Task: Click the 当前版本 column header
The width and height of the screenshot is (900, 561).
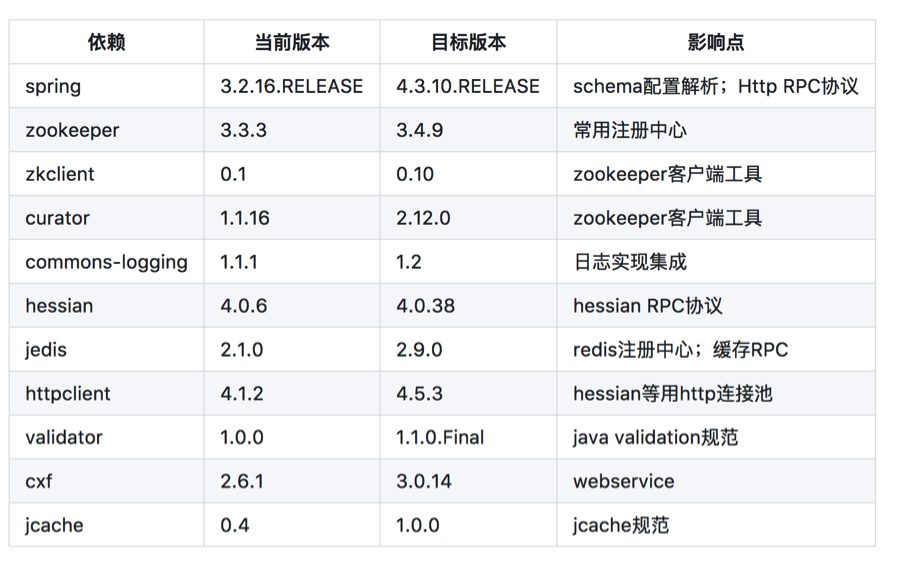Action: pos(292,42)
